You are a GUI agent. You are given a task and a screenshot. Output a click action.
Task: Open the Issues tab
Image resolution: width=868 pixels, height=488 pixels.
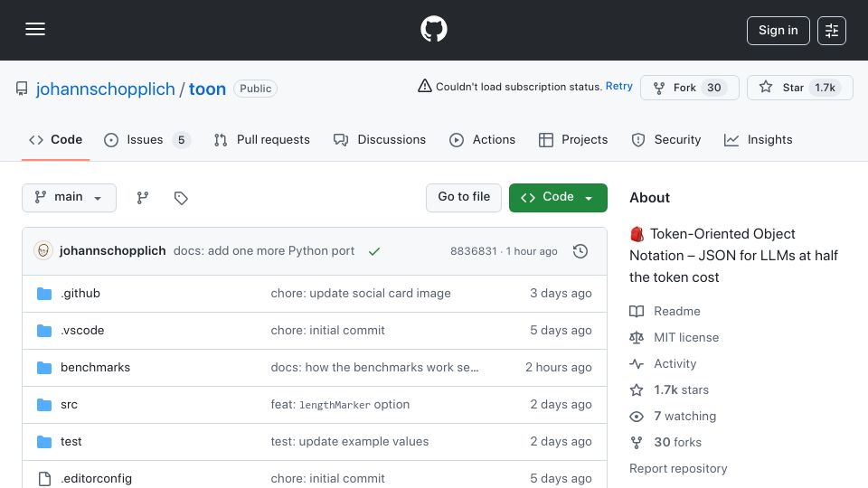point(146,140)
